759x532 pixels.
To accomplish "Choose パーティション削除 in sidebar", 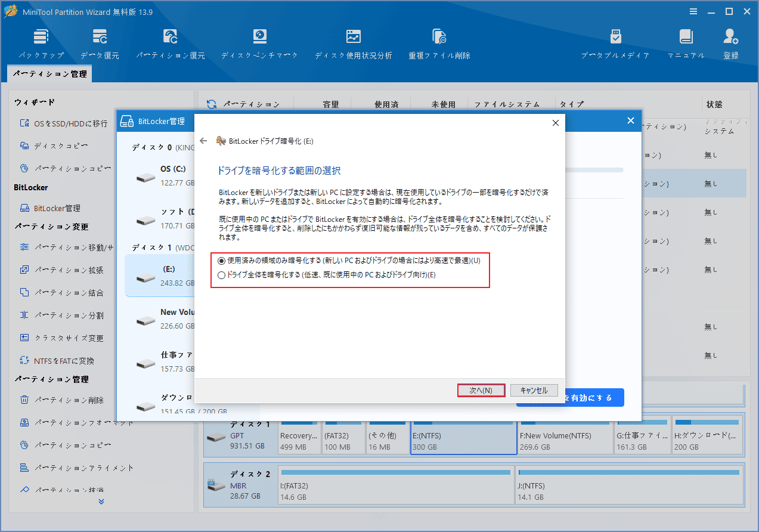I will [x=62, y=400].
